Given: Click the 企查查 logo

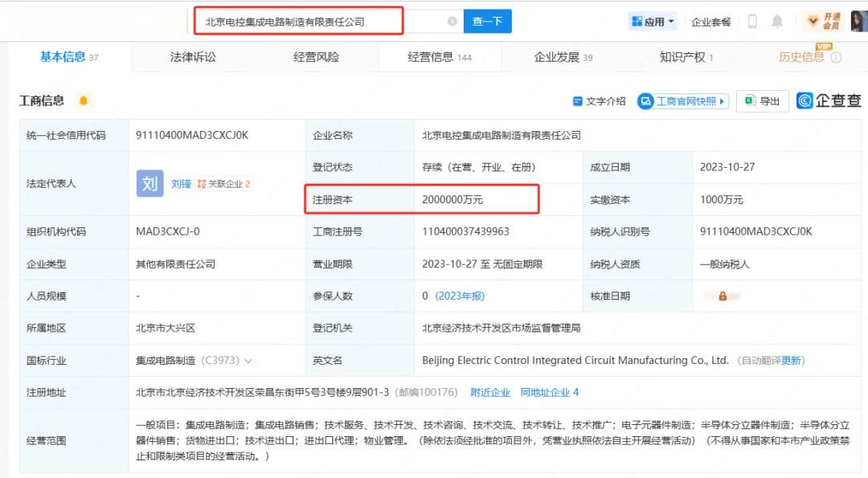Looking at the screenshot, I should tap(829, 100).
